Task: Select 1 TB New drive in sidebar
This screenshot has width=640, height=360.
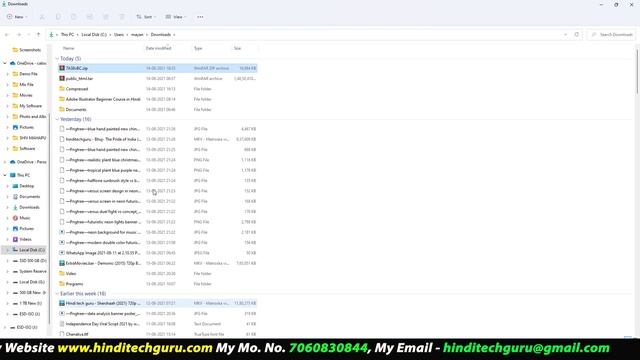Action: click(x=27, y=303)
